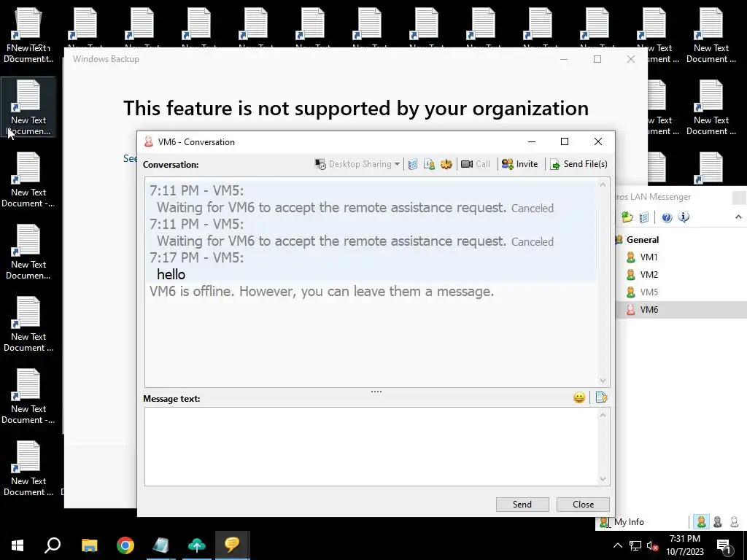Select VM2 in the user list
Image resolution: width=747 pixels, height=560 pixels.
pyautogui.click(x=649, y=275)
